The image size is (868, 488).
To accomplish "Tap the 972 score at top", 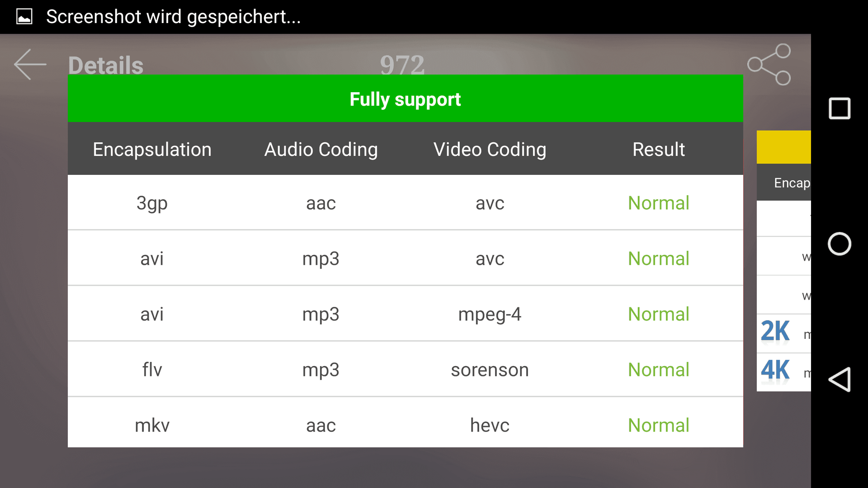I will (x=402, y=65).
